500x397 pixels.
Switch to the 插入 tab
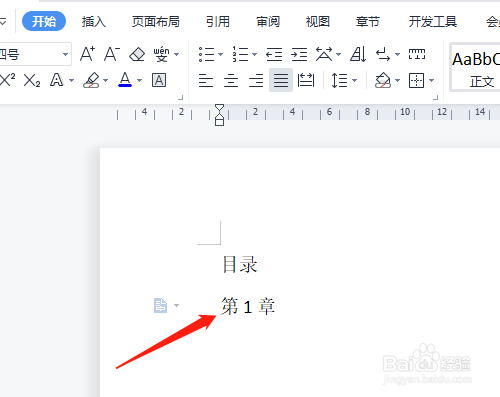tap(94, 22)
